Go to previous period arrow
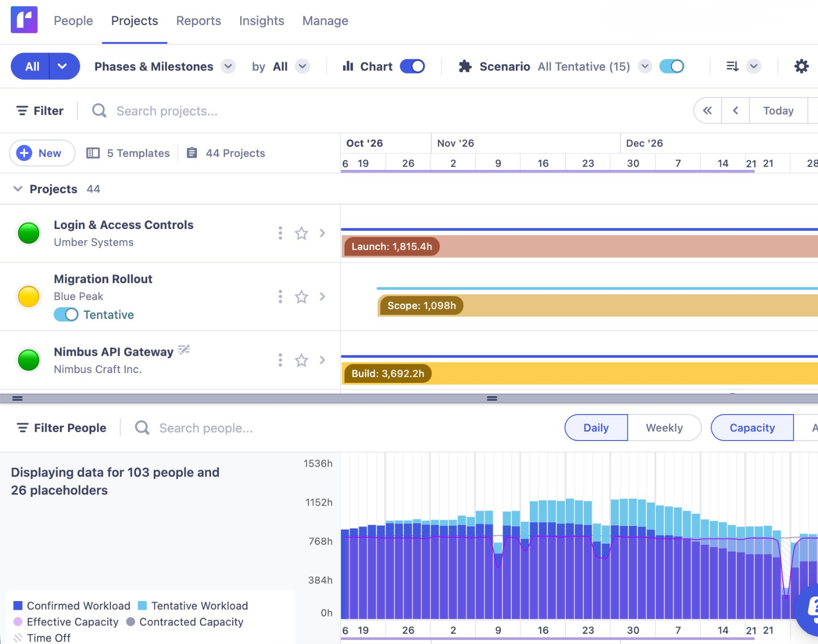Viewport: 818px width, 644px height. [735, 111]
